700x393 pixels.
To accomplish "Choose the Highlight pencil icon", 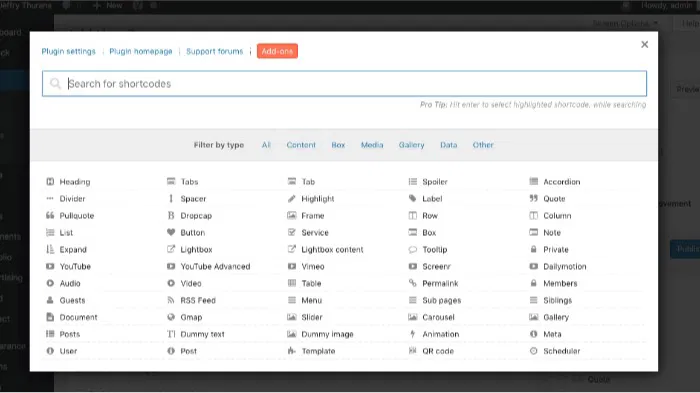I will tap(292, 198).
